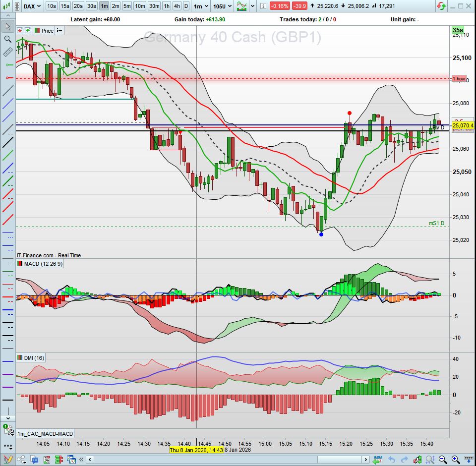Click the share icon in bottom toolbar

point(21,460)
